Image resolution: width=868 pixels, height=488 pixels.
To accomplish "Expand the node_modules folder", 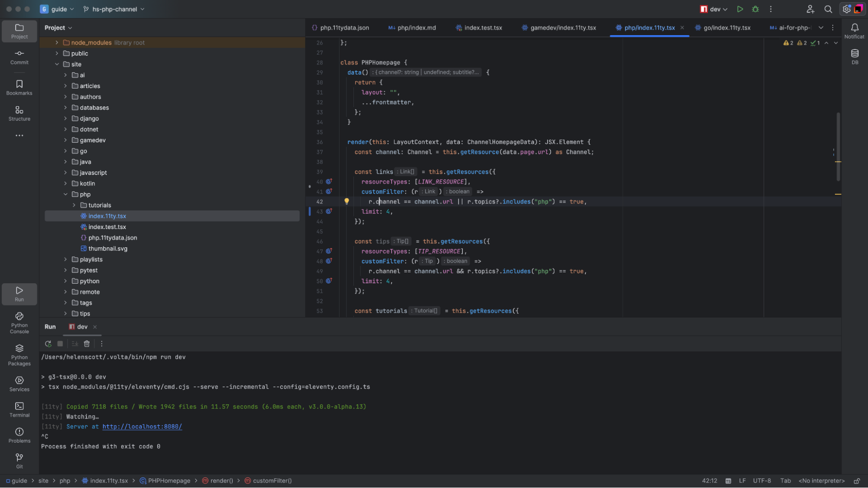I will click(57, 43).
